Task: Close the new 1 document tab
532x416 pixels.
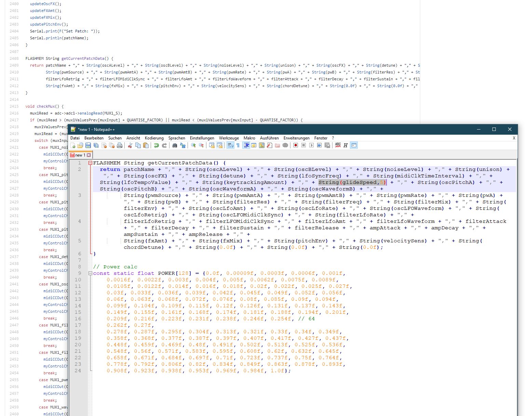Action: pyautogui.click(x=89, y=155)
